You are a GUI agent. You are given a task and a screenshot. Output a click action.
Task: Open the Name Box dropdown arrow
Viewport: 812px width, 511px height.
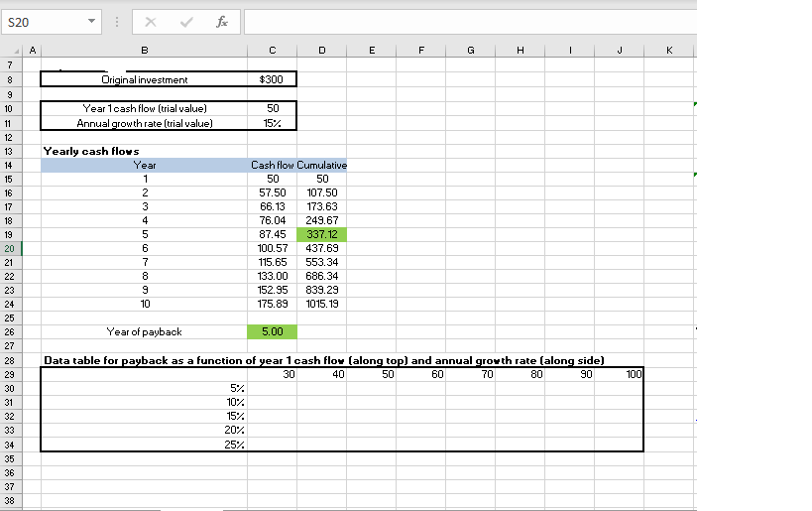[91, 21]
